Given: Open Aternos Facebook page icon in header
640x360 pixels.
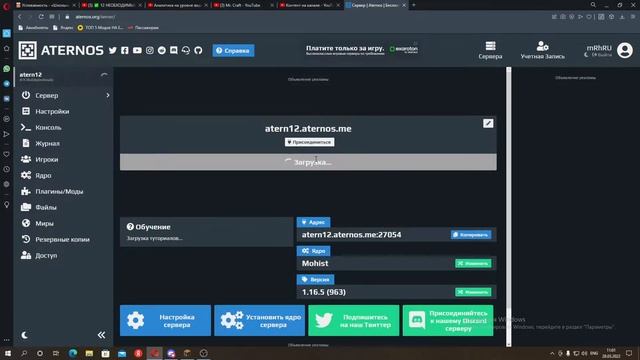Looking at the screenshot, I should pyautogui.click(x=125, y=51).
